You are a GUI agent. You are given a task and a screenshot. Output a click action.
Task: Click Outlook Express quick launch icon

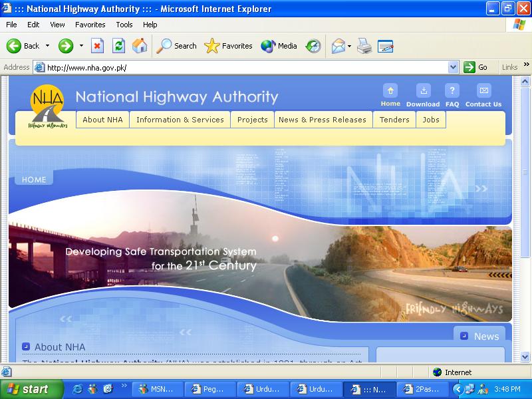point(108,389)
